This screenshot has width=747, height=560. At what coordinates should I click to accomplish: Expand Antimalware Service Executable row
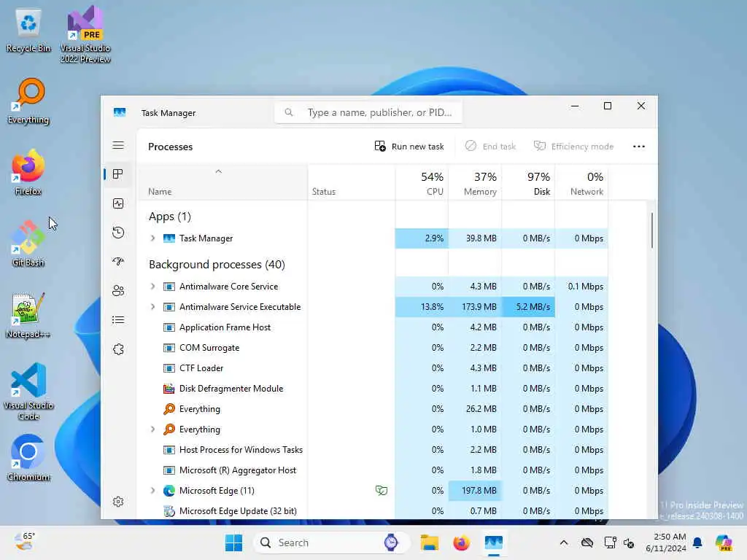(x=152, y=307)
